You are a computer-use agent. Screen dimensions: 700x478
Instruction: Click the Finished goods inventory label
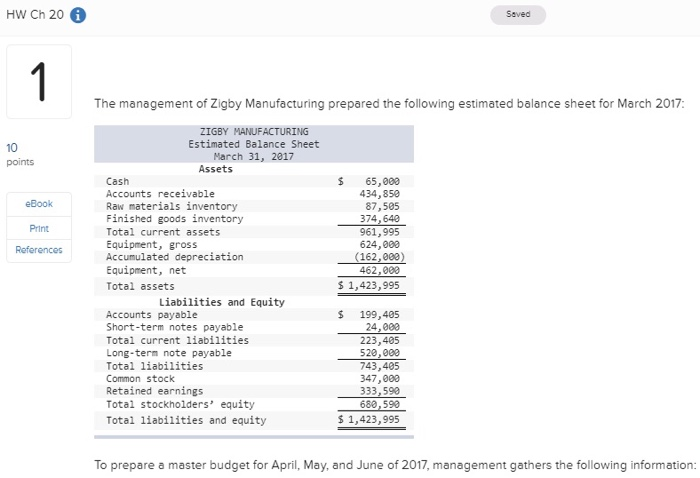[175, 219]
